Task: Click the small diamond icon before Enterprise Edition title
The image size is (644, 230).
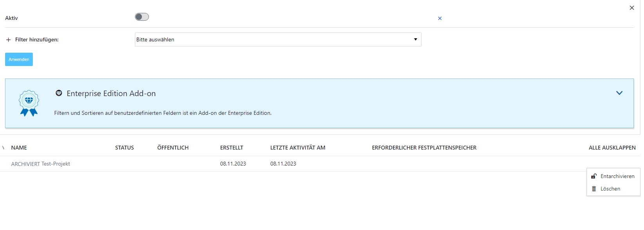Action: pyautogui.click(x=59, y=93)
